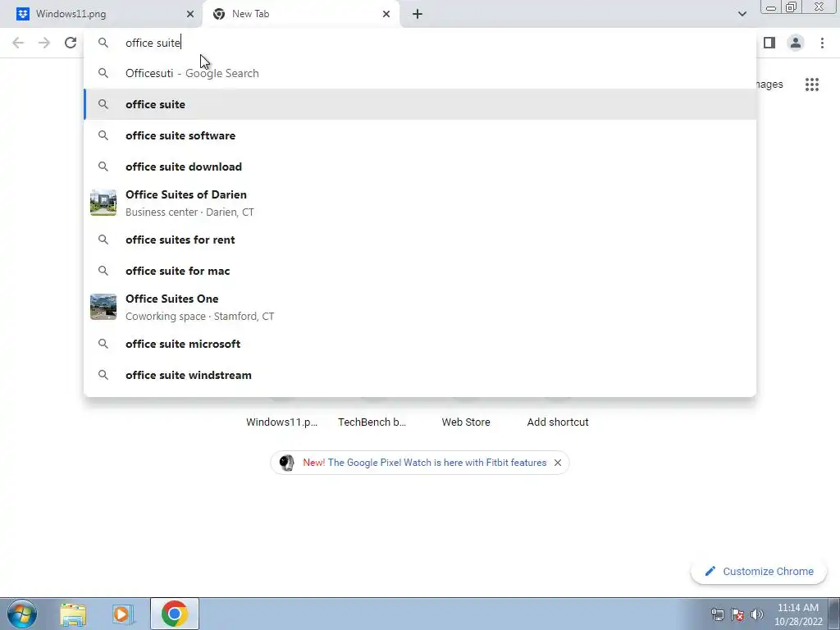
Task: Open a new tab with plus button
Action: tap(418, 14)
